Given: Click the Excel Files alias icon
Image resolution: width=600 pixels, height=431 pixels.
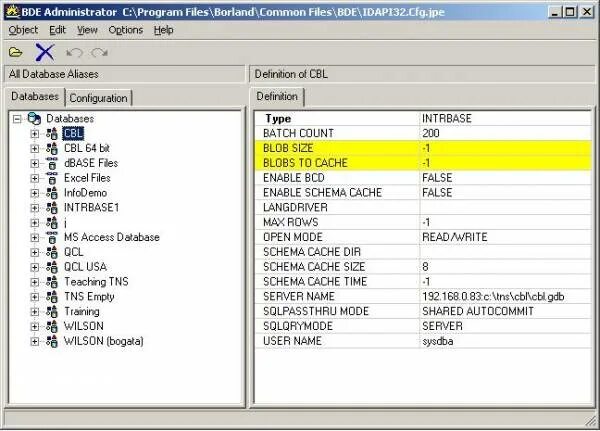Looking at the screenshot, I should [x=52, y=178].
